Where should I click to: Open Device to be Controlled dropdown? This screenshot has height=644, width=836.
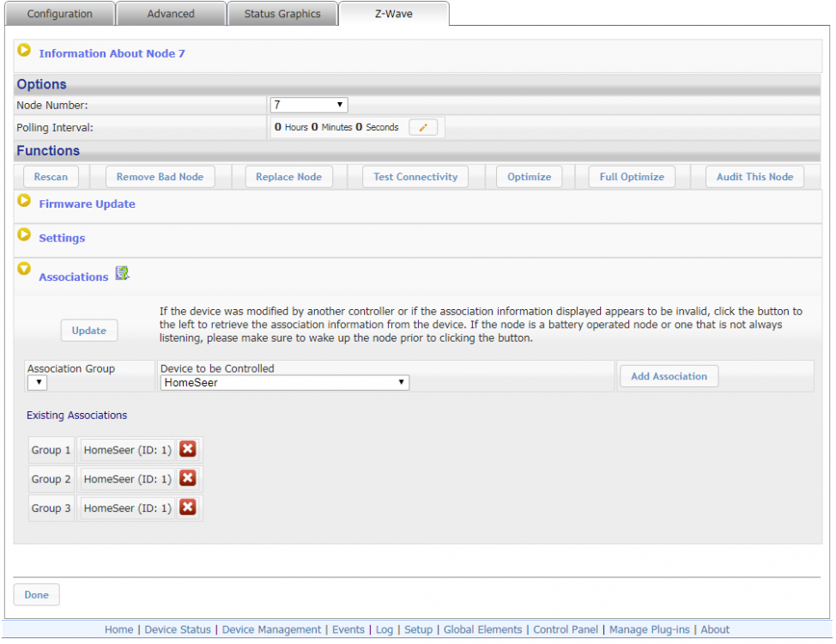[x=284, y=383]
